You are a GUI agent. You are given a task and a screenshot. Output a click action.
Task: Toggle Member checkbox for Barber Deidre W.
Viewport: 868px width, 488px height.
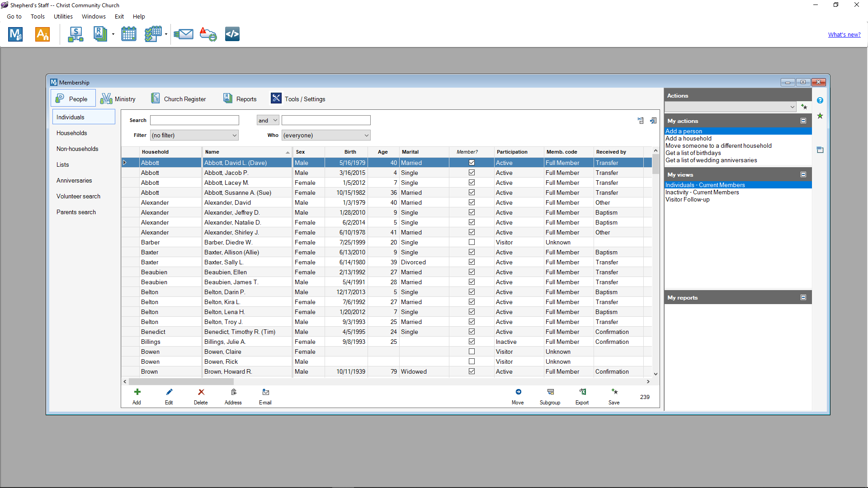[472, 242]
